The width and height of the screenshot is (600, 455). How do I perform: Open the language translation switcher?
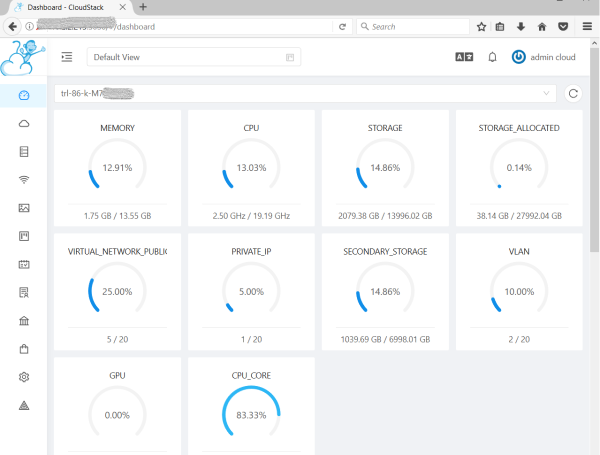pyautogui.click(x=464, y=57)
